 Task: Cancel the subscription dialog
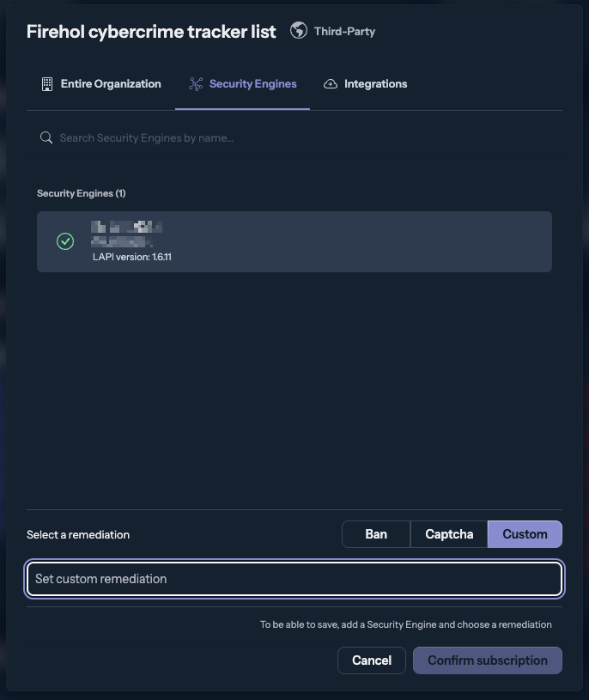click(372, 660)
